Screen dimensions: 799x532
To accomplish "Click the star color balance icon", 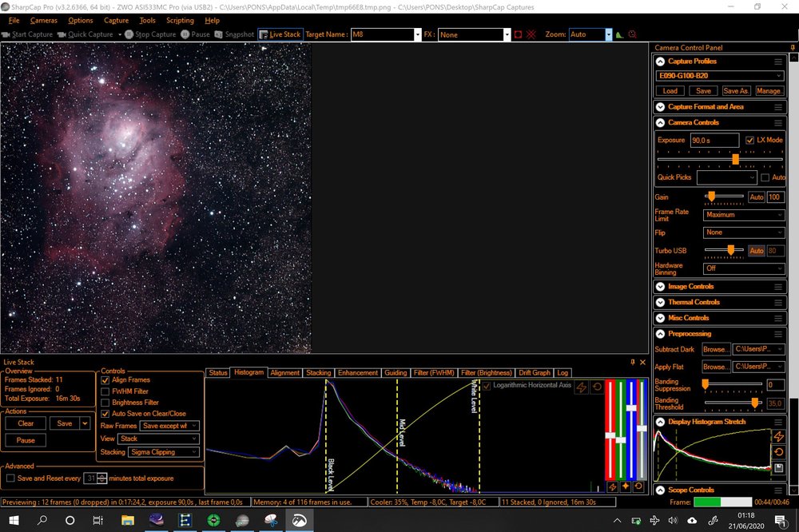I will (626, 486).
